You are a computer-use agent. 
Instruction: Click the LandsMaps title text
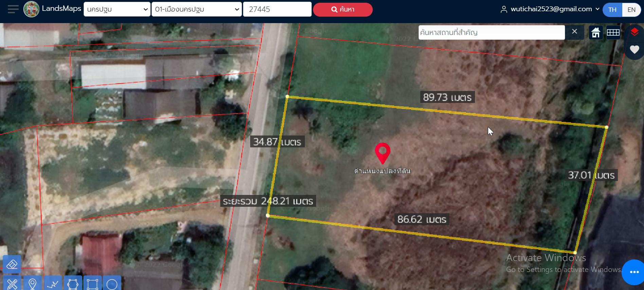pos(61,8)
